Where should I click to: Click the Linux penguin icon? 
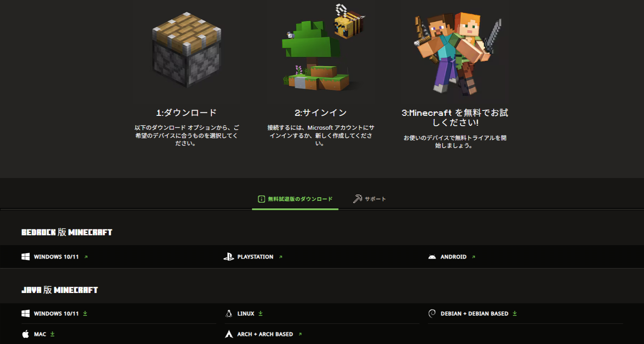tap(229, 314)
